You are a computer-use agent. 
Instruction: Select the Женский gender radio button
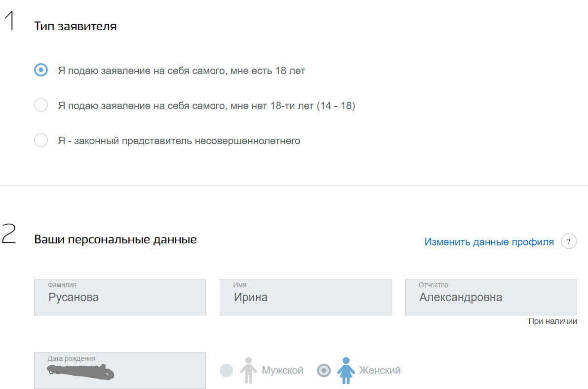click(x=324, y=371)
